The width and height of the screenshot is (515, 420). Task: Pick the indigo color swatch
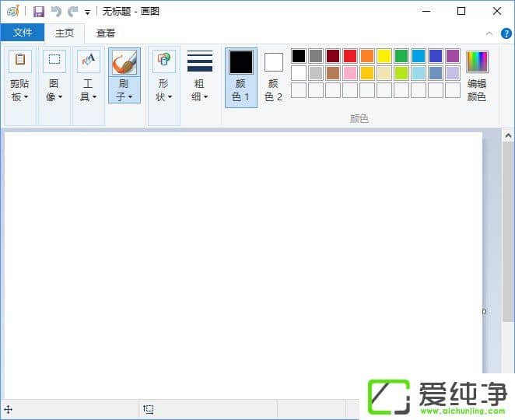tap(435, 56)
